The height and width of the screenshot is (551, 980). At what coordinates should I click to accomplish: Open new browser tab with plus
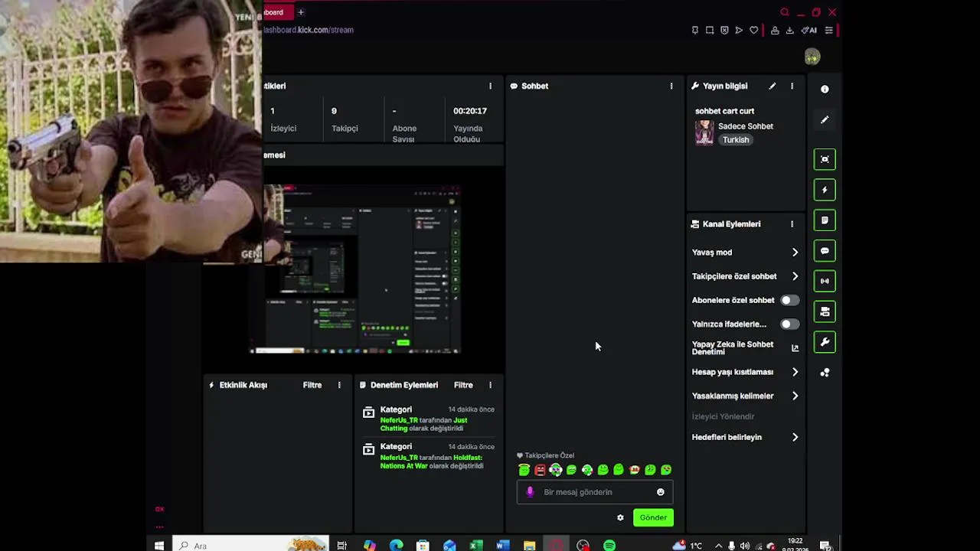click(301, 12)
